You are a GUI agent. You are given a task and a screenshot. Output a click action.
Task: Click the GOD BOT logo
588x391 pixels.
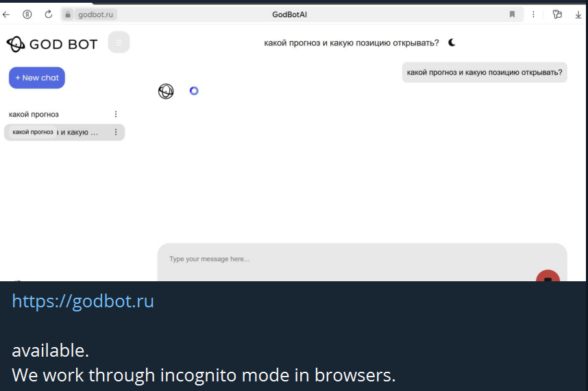(52, 45)
